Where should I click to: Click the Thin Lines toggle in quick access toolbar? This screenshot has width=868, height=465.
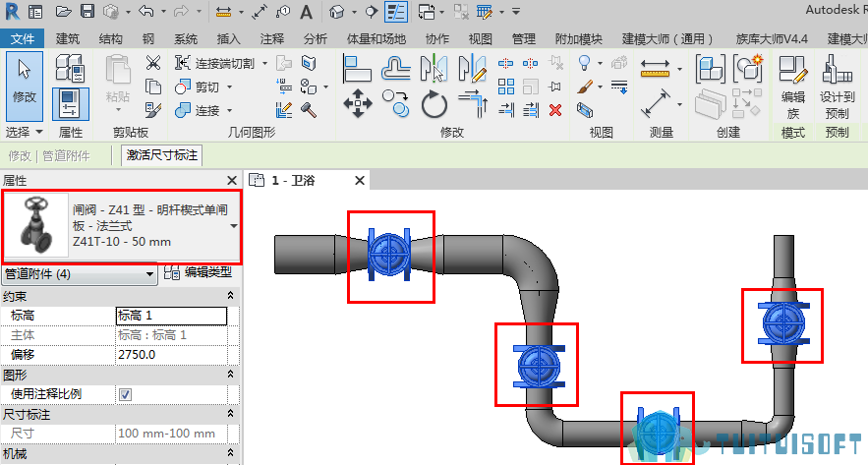396,12
